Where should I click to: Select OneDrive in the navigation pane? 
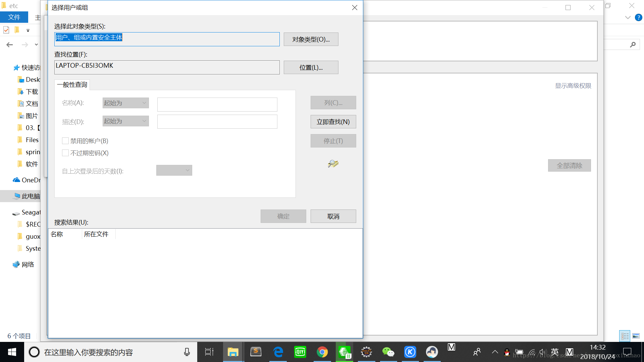(26, 180)
